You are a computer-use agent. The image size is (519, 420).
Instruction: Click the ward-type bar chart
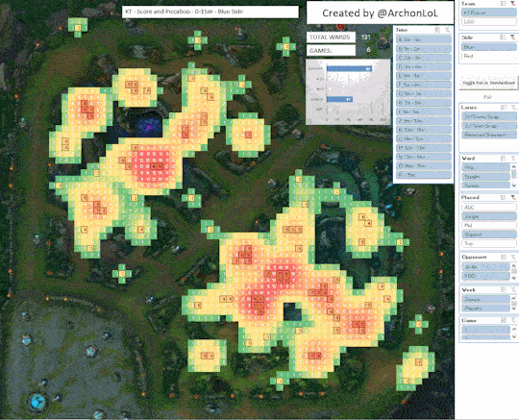coord(348,92)
